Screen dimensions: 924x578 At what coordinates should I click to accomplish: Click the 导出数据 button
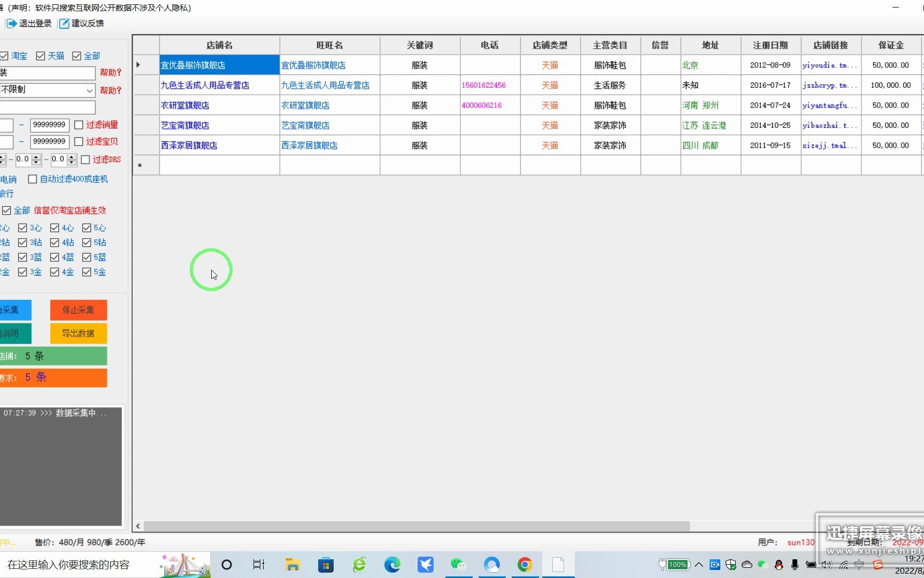pyautogui.click(x=79, y=333)
